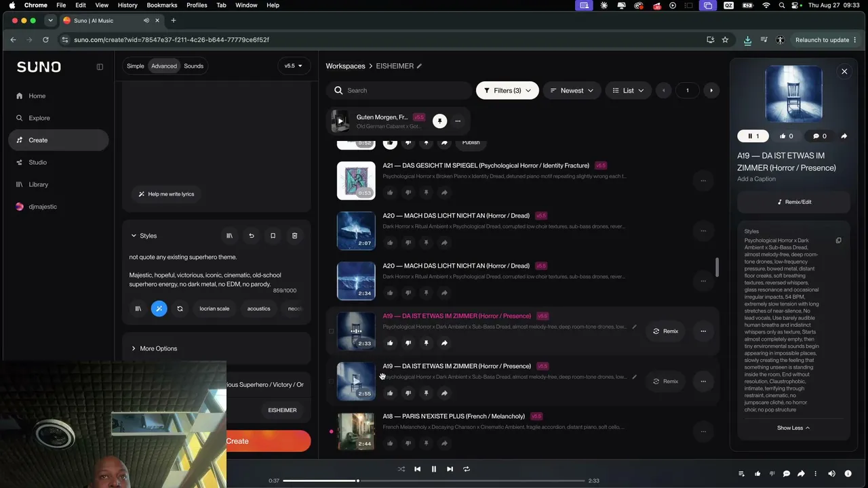Open the play queue in player bar
This screenshot has width=868, height=488.
pos(741,474)
